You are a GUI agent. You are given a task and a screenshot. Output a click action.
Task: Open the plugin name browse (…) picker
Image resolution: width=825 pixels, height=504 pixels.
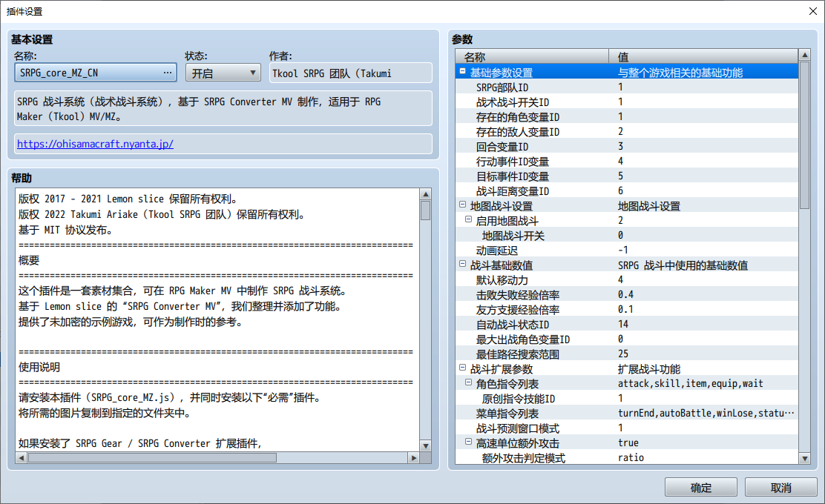(167, 72)
